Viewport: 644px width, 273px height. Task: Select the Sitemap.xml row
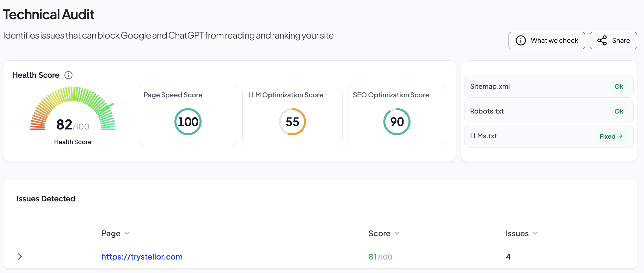[x=549, y=86]
